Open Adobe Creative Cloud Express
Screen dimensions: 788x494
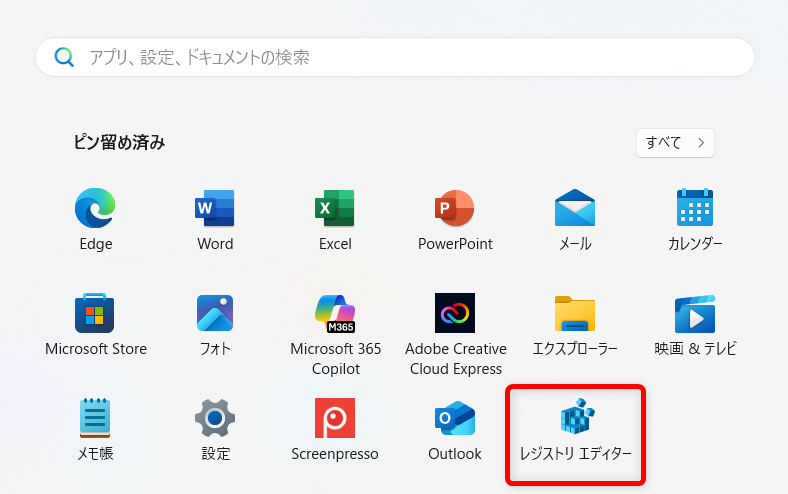pos(455,313)
